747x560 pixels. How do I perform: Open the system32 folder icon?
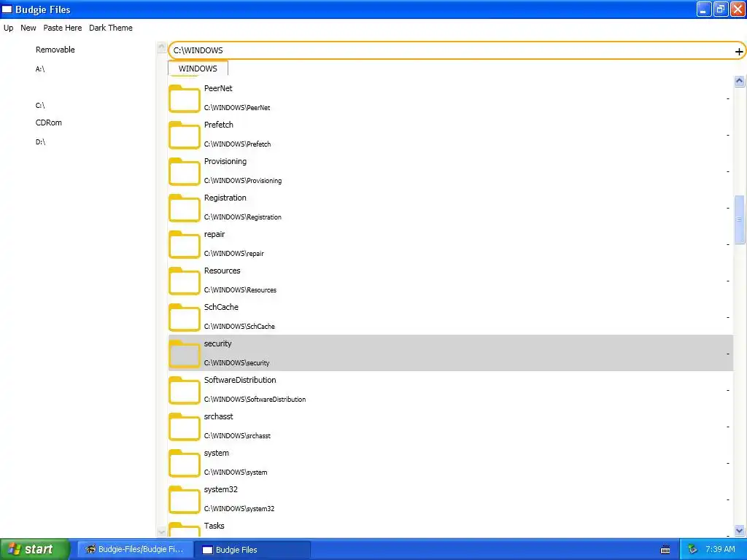[x=184, y=499]
